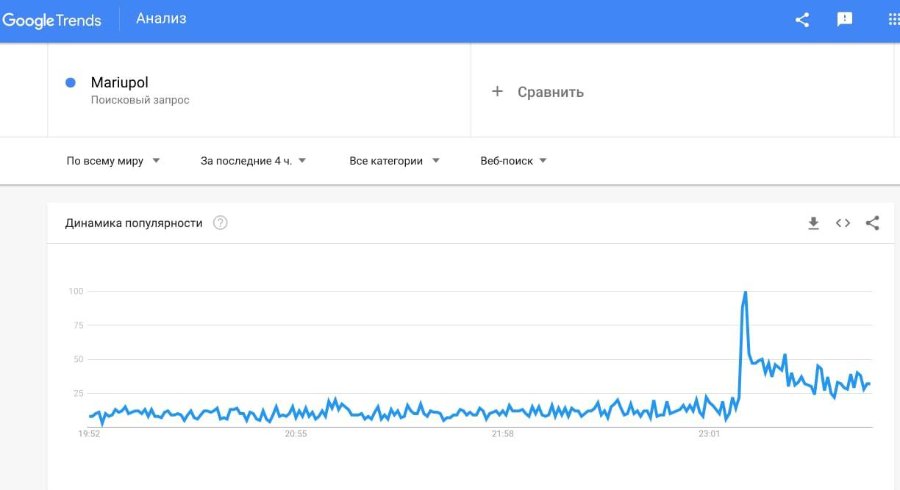Click the 19:52 time axis label
Screen dimensions: 900x490
[89, 434]
